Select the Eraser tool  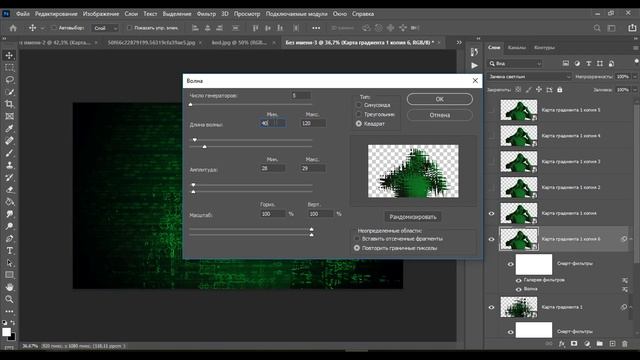(x=9, y=190)
